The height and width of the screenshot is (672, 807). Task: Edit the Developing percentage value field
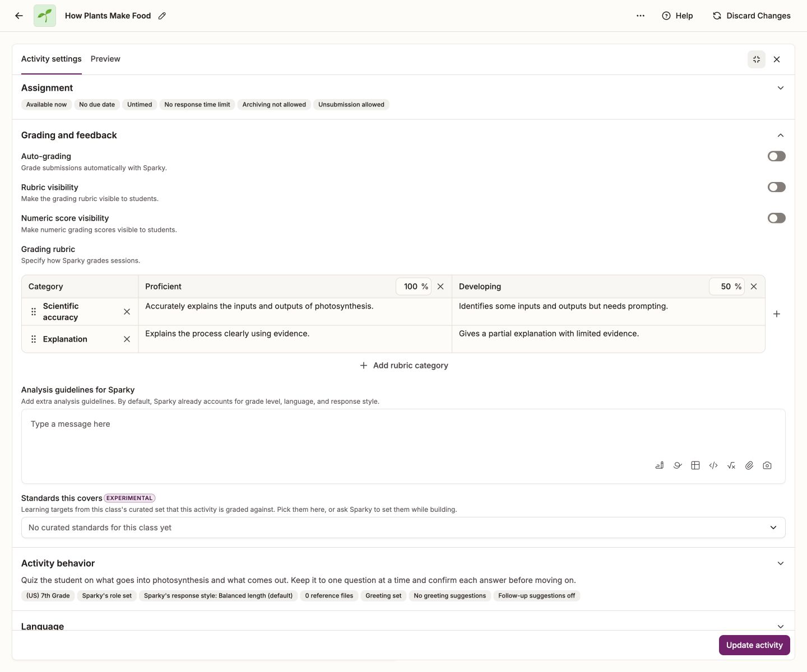[727, 286]
